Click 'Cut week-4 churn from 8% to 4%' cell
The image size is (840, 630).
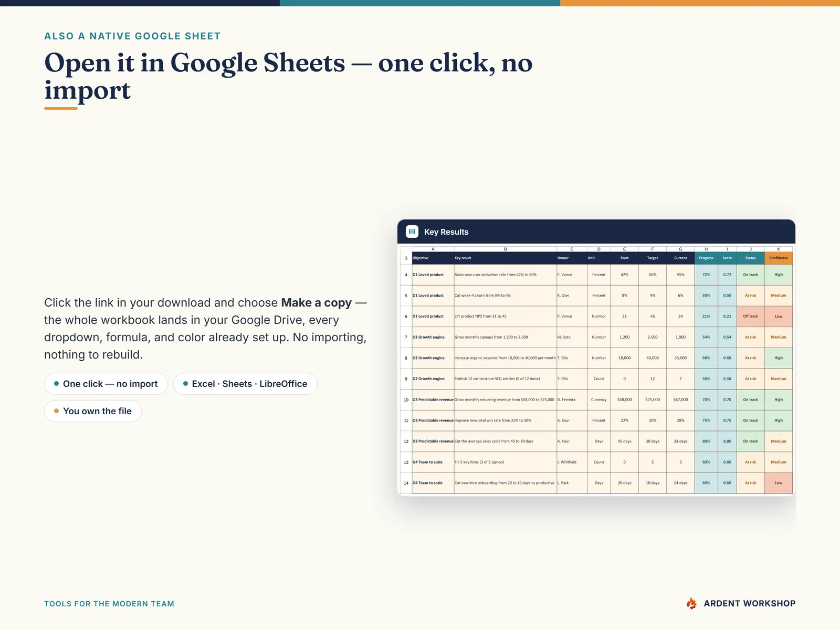[505, 296]
